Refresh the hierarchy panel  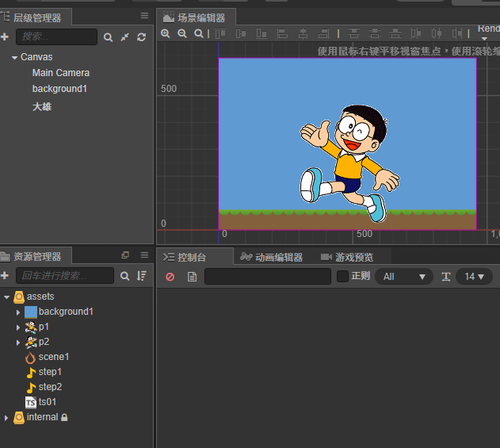142,37
